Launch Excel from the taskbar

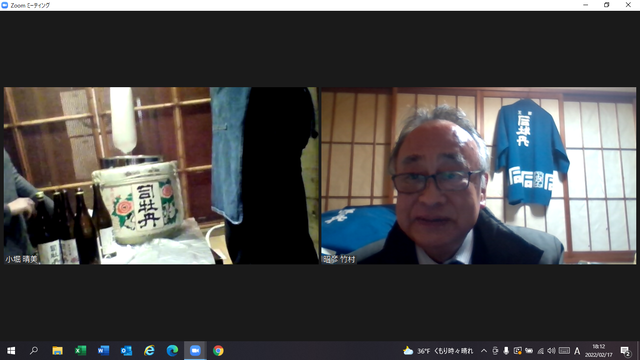(x=80, y=351)
